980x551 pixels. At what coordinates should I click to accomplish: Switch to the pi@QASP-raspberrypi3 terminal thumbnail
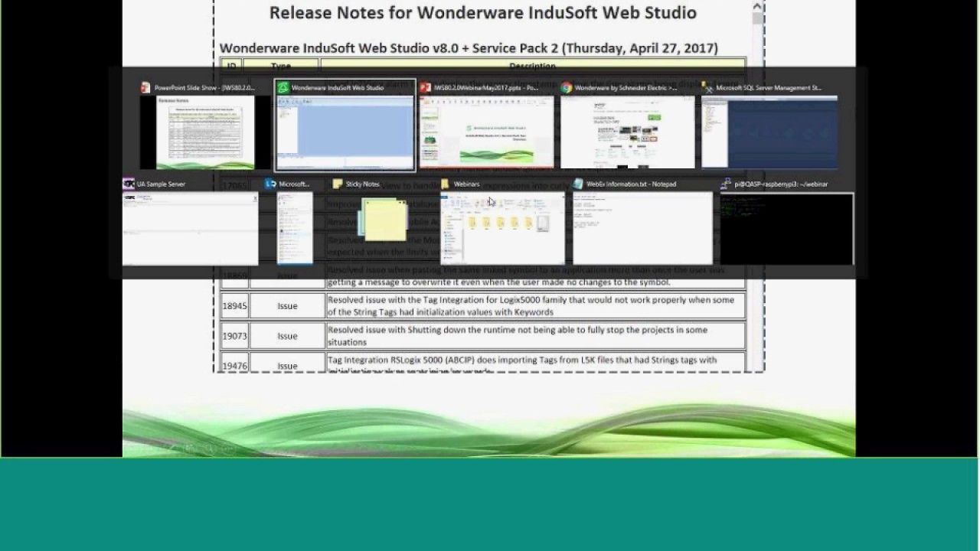786,228
